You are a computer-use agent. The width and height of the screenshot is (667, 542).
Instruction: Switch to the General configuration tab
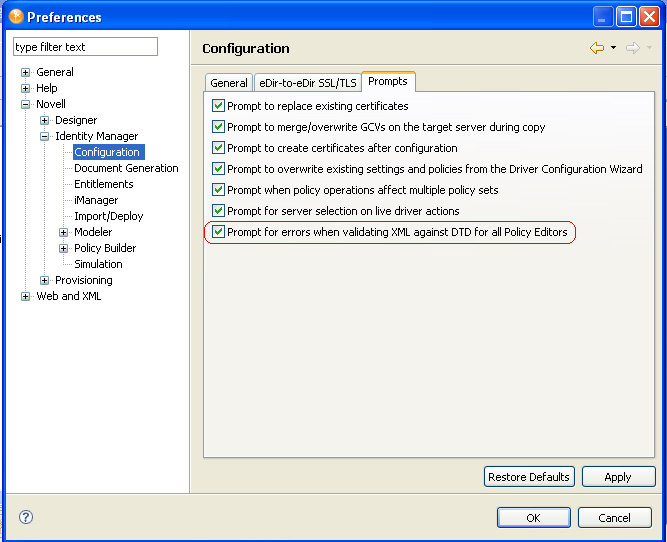pos(229,83)
